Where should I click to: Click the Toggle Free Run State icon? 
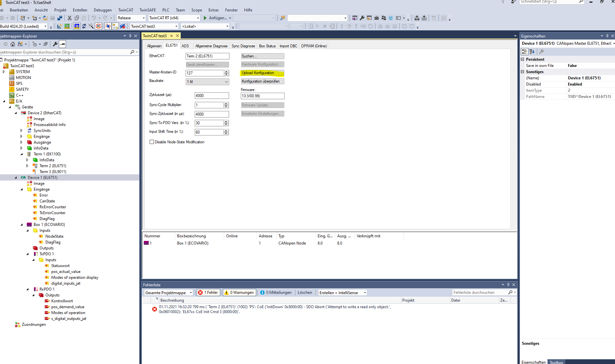tap(98, 26)
